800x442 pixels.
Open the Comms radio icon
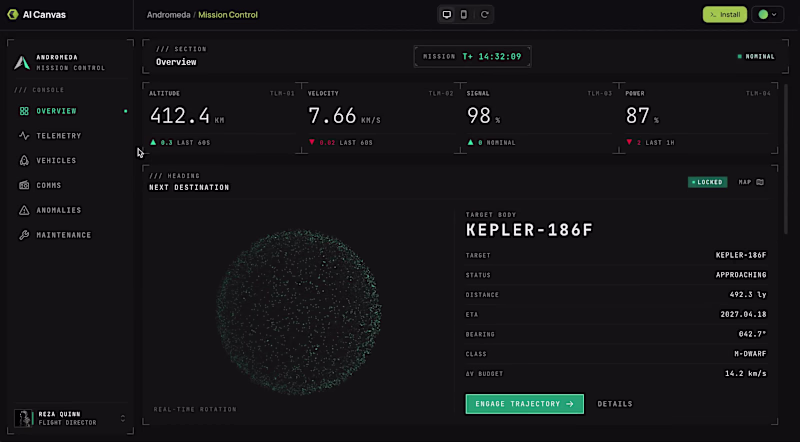pos(24,185)
